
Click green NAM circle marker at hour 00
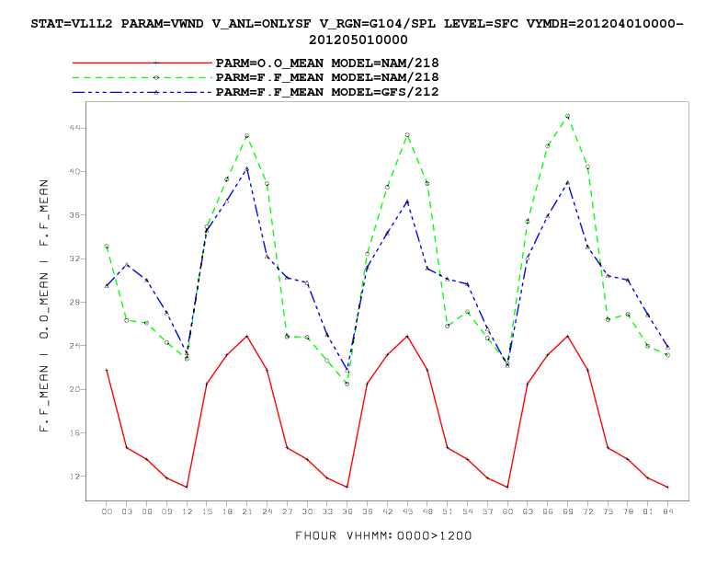[107, 247]
